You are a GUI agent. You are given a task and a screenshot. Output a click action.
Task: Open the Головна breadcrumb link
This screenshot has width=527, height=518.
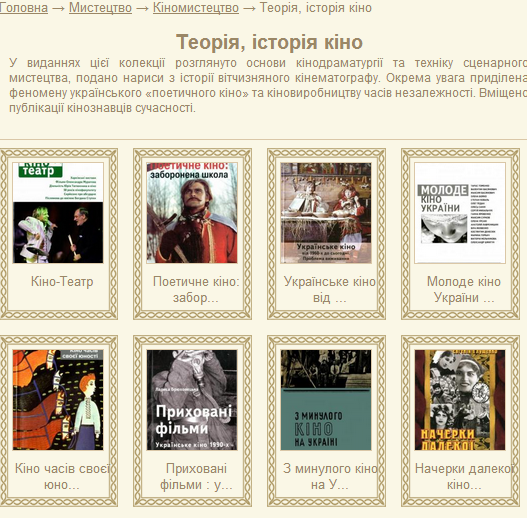point(24,8)
